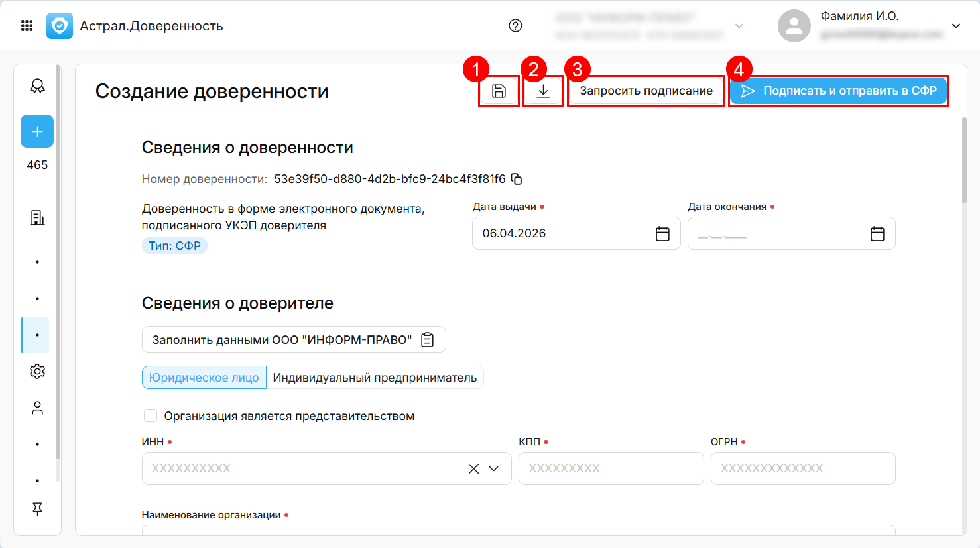This screenshot has width=980, height=548.
Task: Open the organization building icon in sidebar
Action: [x=37, y=217]
